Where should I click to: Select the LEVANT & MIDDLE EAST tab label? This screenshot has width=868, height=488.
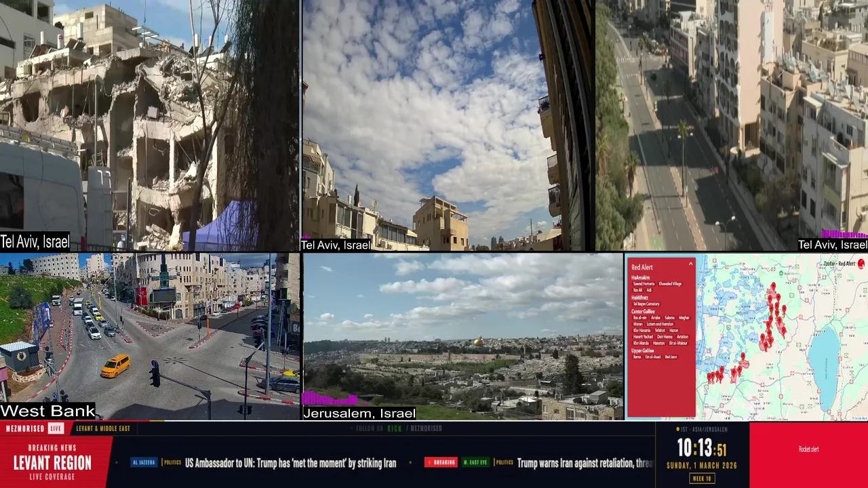[103, 428]
